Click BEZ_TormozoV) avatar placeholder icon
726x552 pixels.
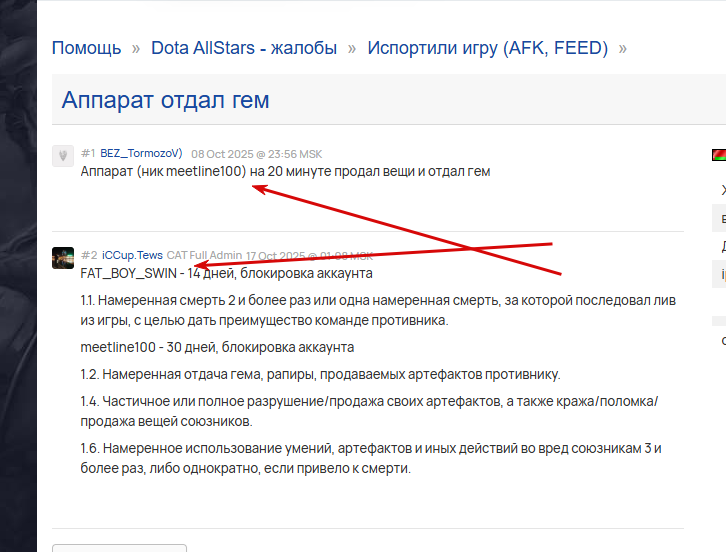[63, 156]
